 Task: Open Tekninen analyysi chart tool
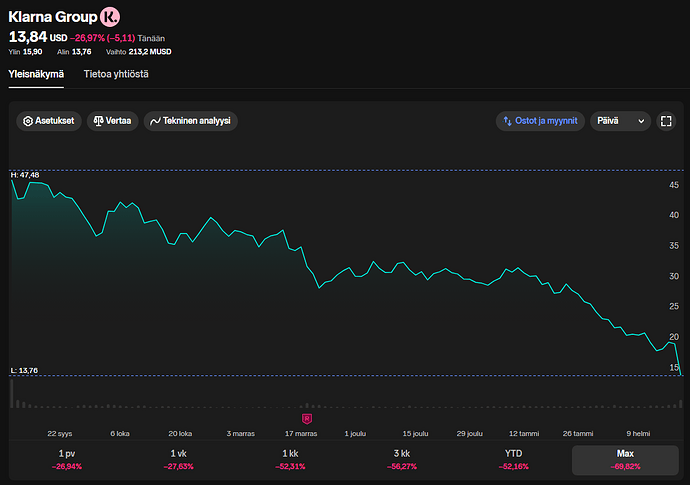click(x=191, y=121)
